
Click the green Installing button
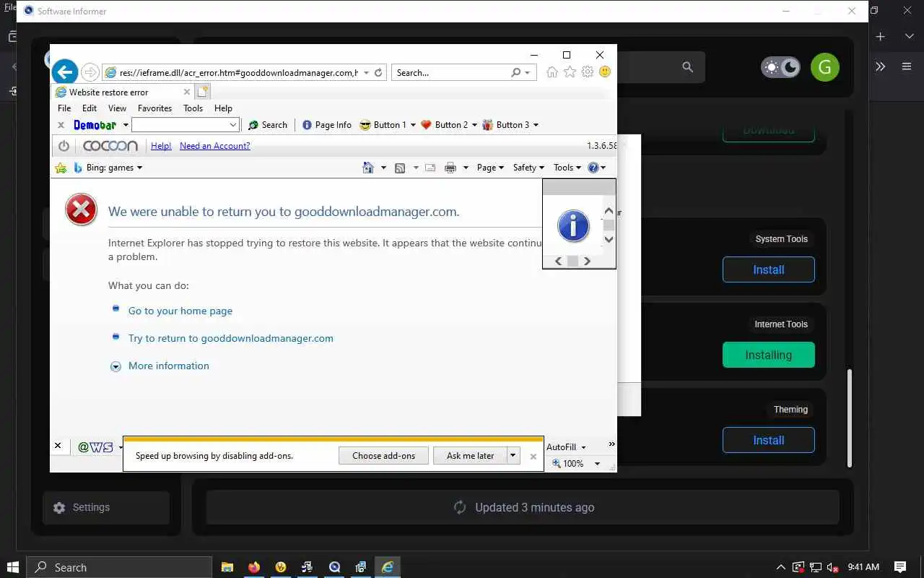point(768,355)
